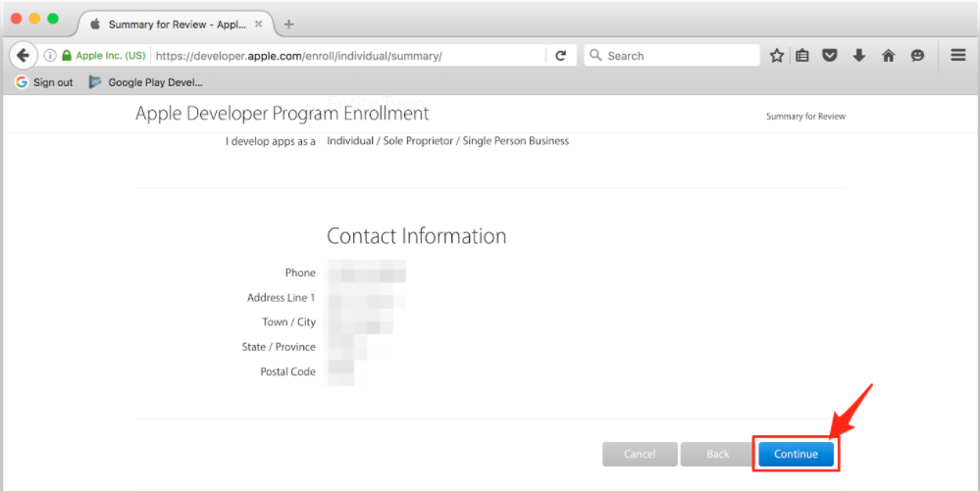Screen dimensions: 980x491
Task: Open the Google Sign out bookmark
Action: pos(44,82)
